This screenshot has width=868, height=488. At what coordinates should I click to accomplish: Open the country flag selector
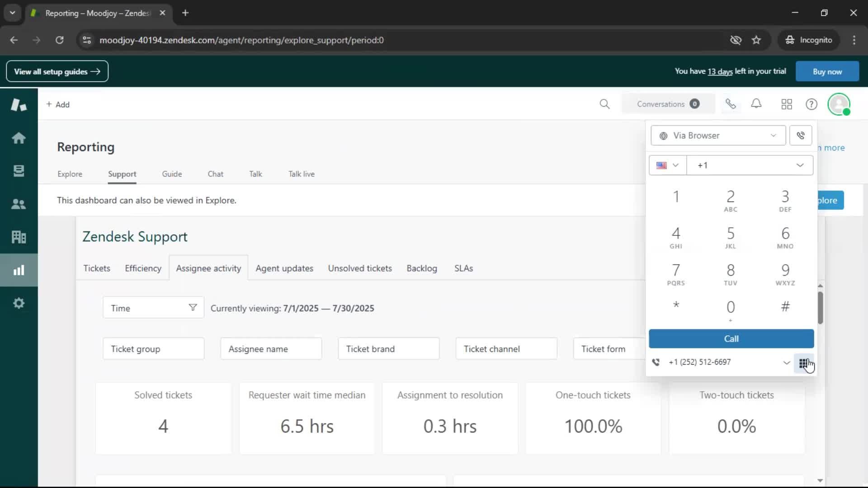668,165
